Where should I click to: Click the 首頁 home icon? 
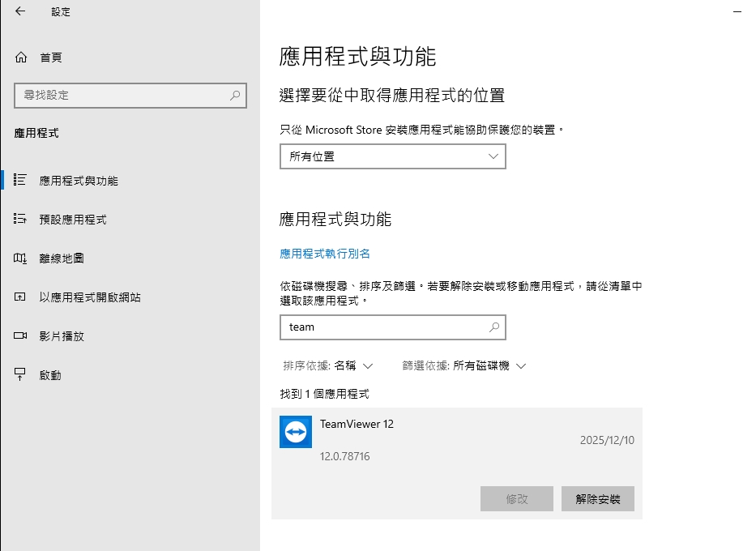[x=21, y=58]
